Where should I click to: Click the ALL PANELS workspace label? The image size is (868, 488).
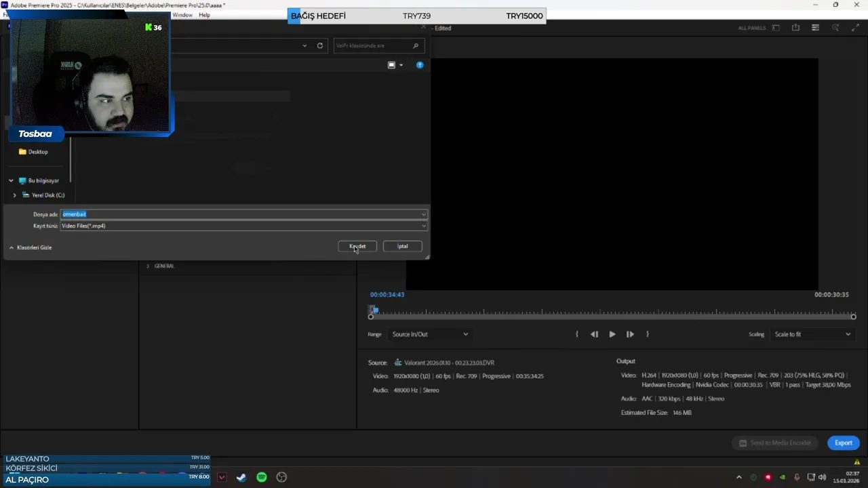(751, 28)
